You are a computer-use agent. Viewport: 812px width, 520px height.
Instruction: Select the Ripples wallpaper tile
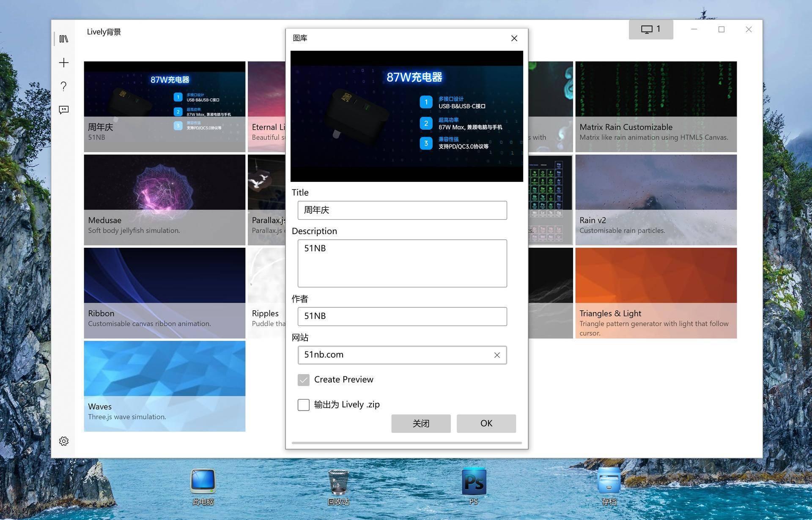click(x=267, y=293)
